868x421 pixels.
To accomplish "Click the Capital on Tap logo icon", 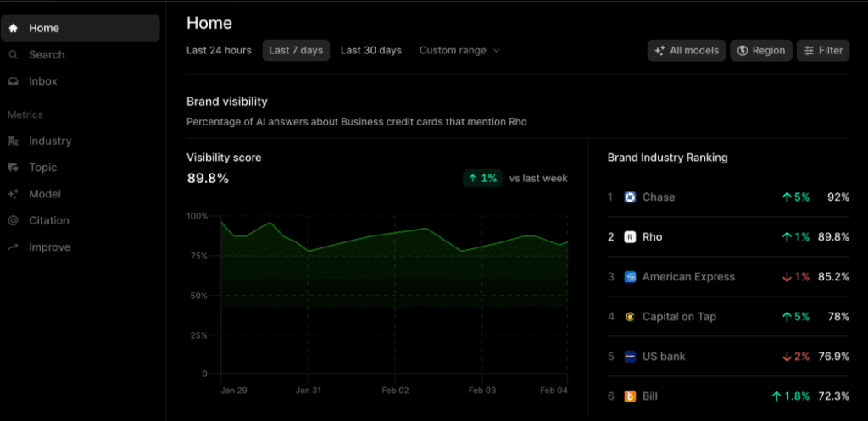I will pyautogui.click(x=630, y=317).
